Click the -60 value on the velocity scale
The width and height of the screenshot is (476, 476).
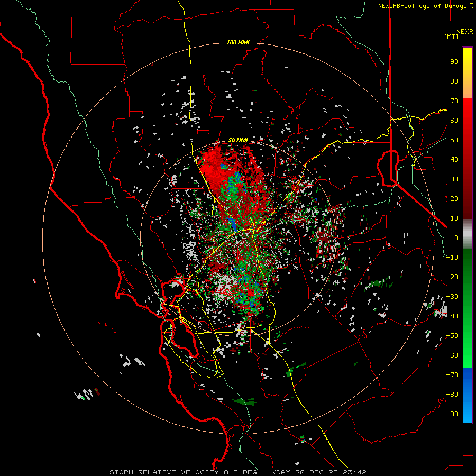[x=452, y=355]
